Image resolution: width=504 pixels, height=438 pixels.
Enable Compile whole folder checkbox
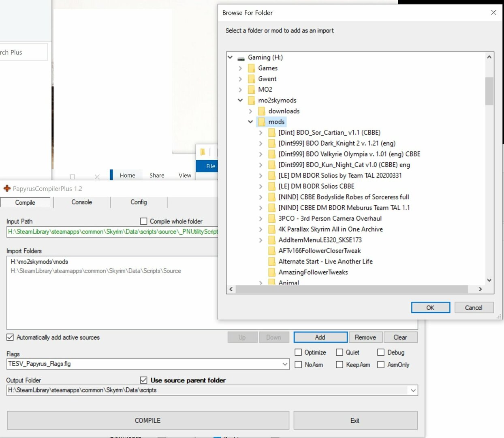pos(143,221)
